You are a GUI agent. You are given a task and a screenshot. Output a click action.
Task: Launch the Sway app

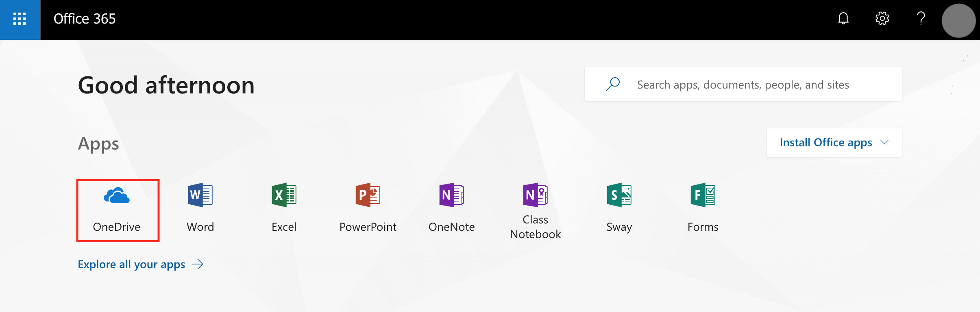pyautogui.click(x=619, y=208)
